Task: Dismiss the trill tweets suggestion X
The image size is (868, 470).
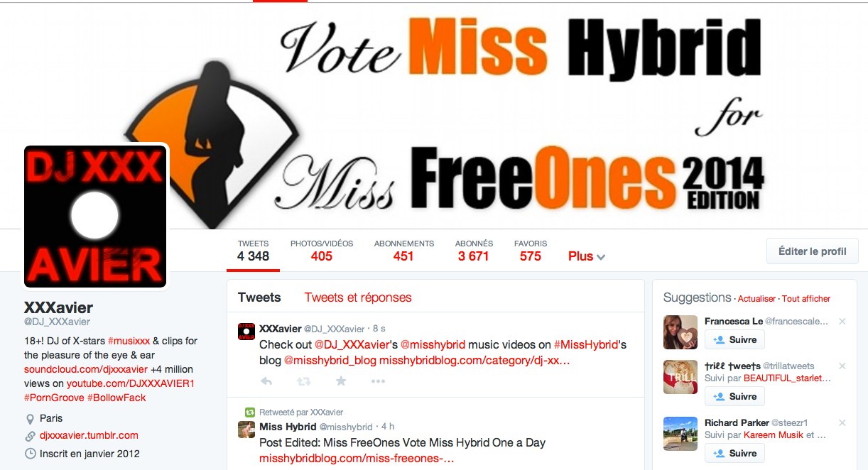Action: (x=842, y=366)
